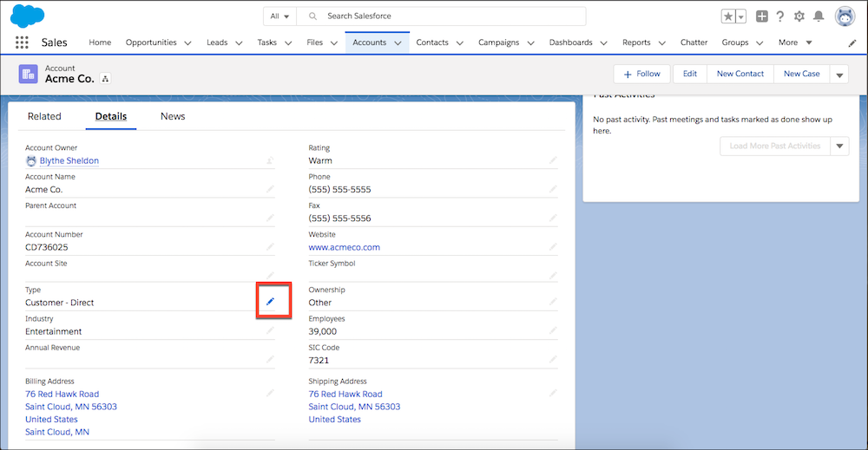The height and width of the screenshot is (450, 868).
Task: Edit the Account Name pencil icon
Action: pyautogui.click(x=270, y=188)
